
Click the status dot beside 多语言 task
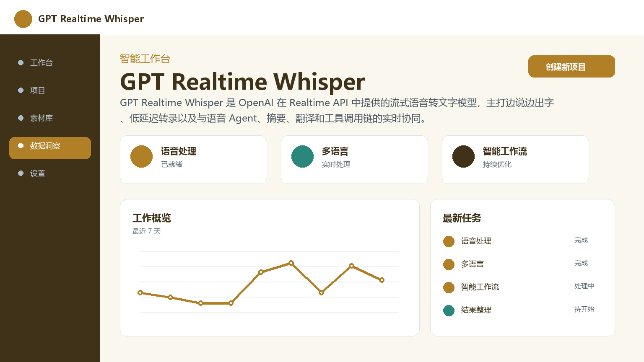click(449, 264)
